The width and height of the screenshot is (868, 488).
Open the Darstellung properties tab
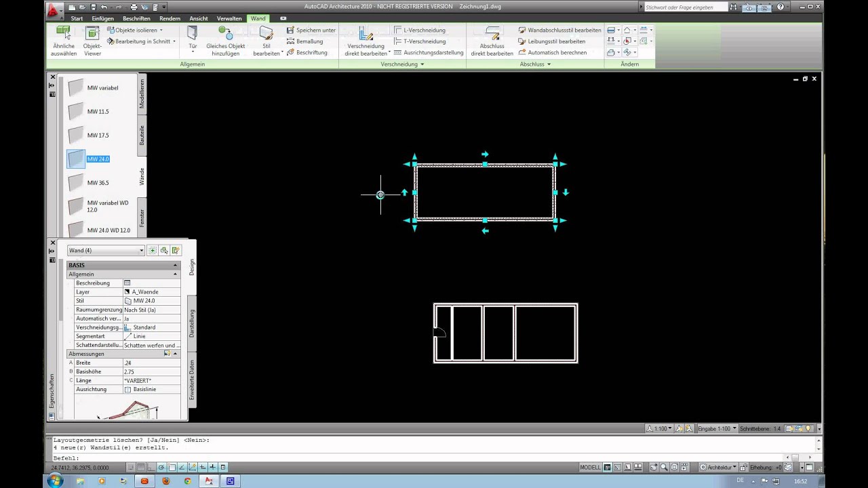[x=192, y=323]
